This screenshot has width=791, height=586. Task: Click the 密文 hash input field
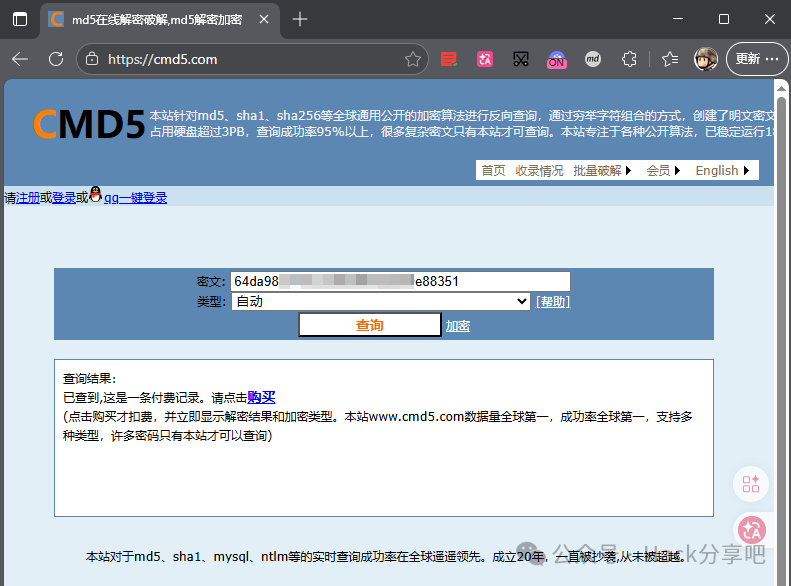(401, 281)
